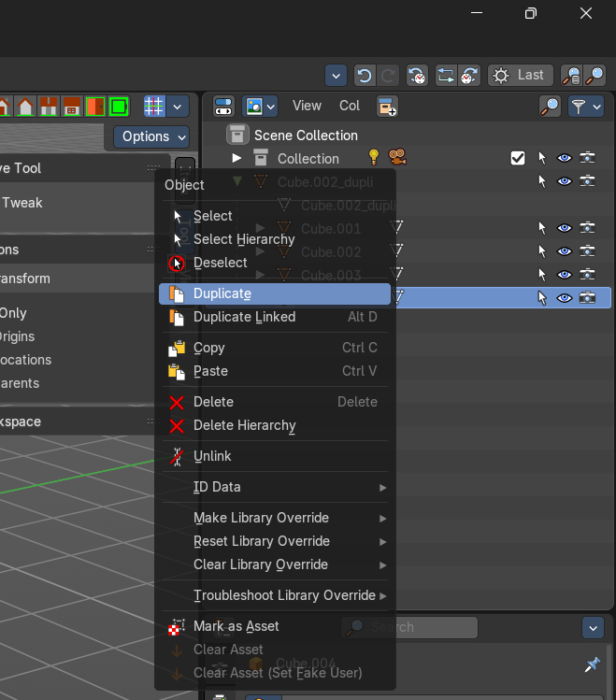Click the Repeat Last arrows icon
Screen dimensions: 616x700
pyautogui.click(x=446, y=76)
